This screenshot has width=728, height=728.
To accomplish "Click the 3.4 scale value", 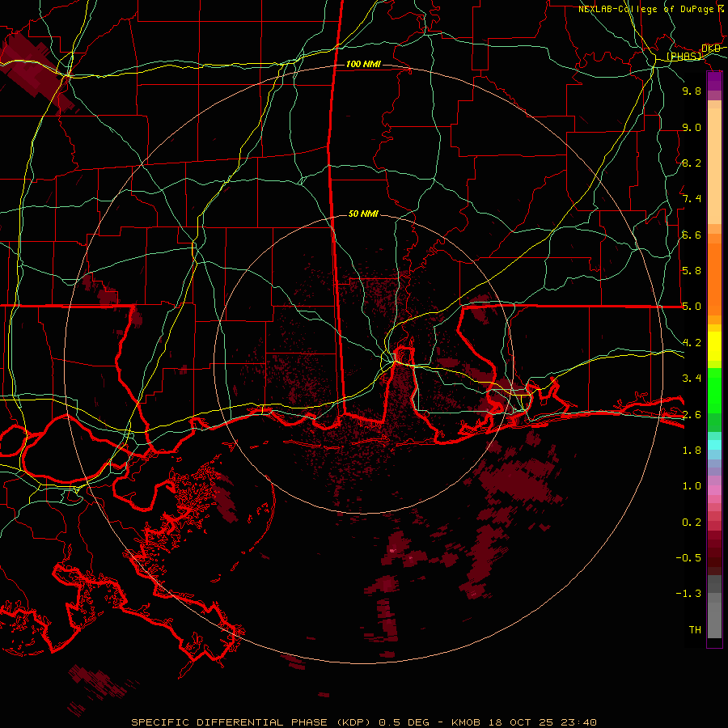I will 692,379.
